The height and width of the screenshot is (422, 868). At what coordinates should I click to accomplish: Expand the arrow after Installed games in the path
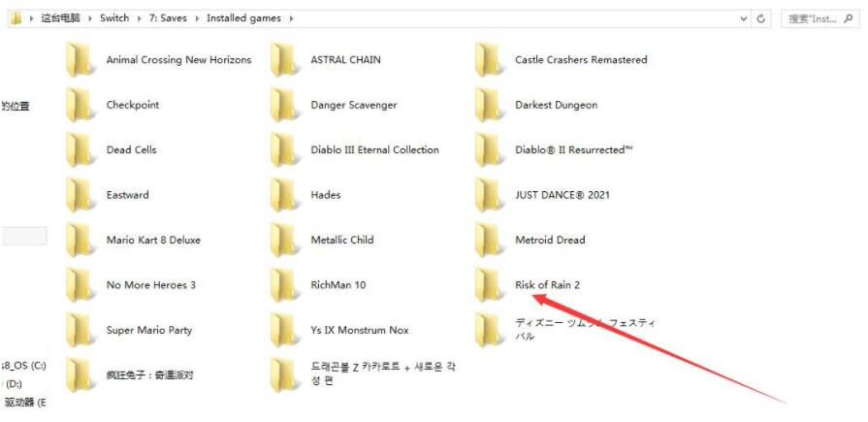291,18
